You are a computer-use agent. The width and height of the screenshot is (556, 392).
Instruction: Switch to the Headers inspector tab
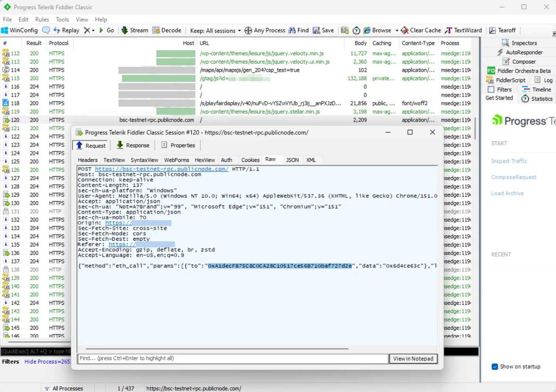tap(88, 160)
